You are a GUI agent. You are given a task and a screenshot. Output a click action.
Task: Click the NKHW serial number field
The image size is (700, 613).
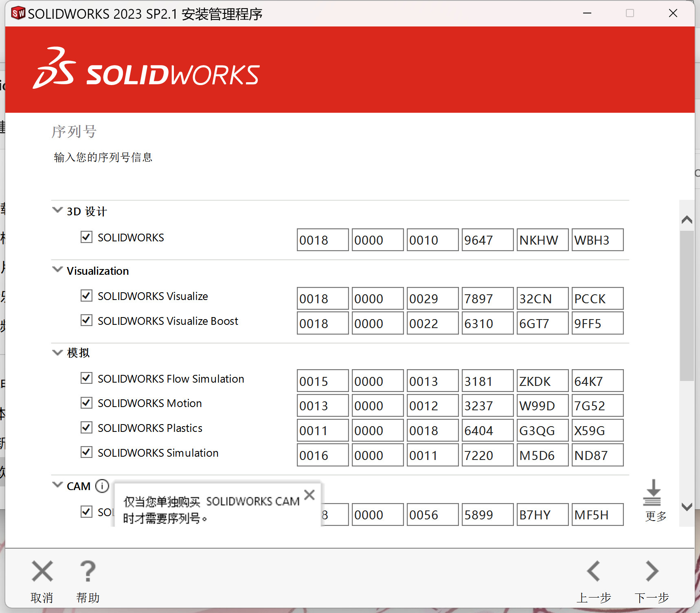coord(542,240)
